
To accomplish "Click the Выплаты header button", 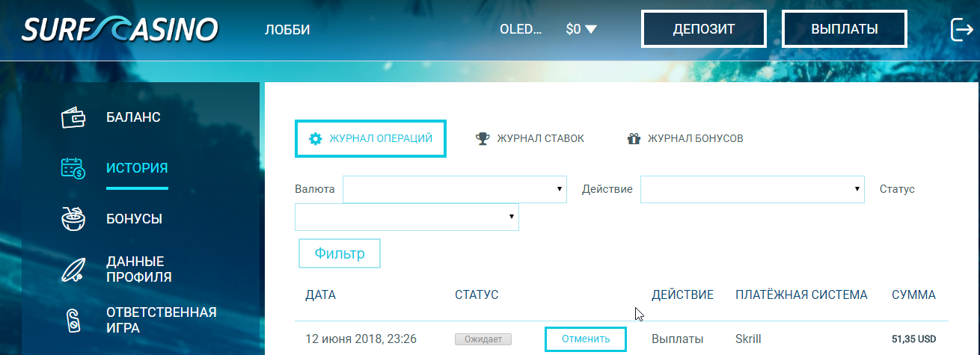I will [845, 29].
